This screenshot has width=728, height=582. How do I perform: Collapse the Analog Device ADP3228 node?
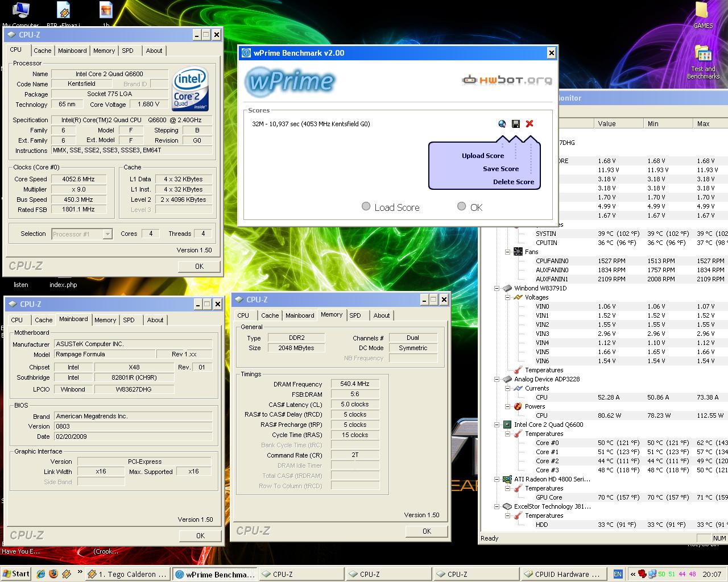pyautogui.click(x=497, y=379)
